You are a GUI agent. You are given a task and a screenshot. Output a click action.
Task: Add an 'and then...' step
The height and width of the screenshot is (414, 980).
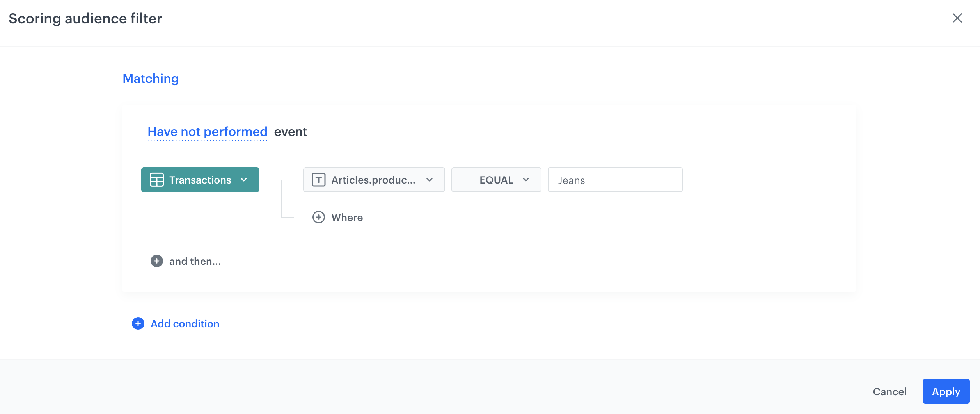[x=186, y=261]
